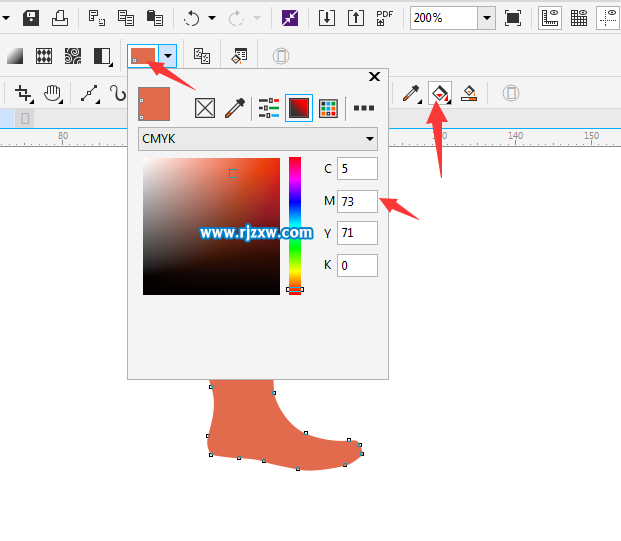The image size is (621, 541).
Task: Click the Import icon
Action: (x=327, y=18)
